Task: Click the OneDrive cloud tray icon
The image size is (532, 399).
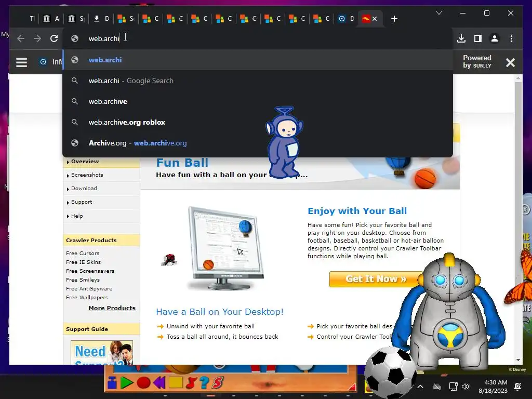Action: [437, 387]
